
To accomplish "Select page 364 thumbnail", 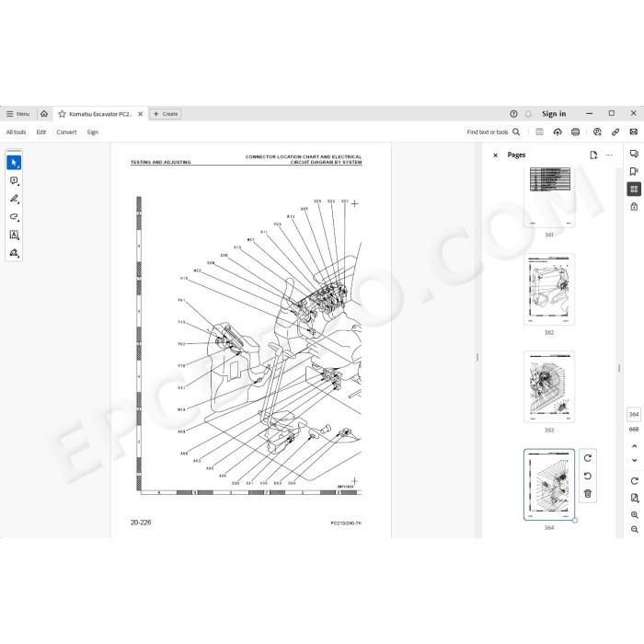I will click(549, 485).
